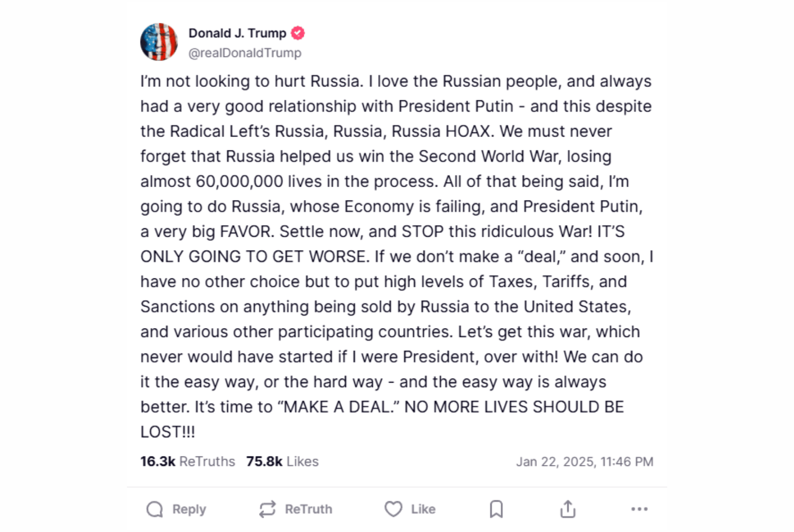Viewport: 794px width, 532px height.
Task: Bookmark this post with the bookmark icon
Action: pyautogui.click(x=496, y=509)
